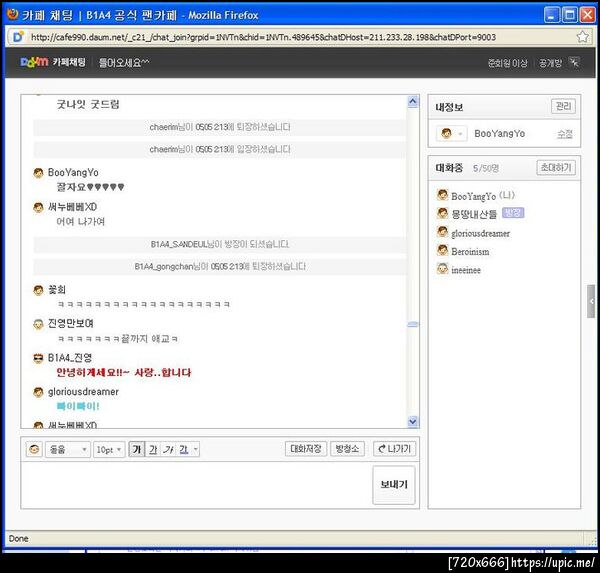600x573 pixels.
Task: Click 진영만보여 user avatar in chat
Action: (38, 324)
